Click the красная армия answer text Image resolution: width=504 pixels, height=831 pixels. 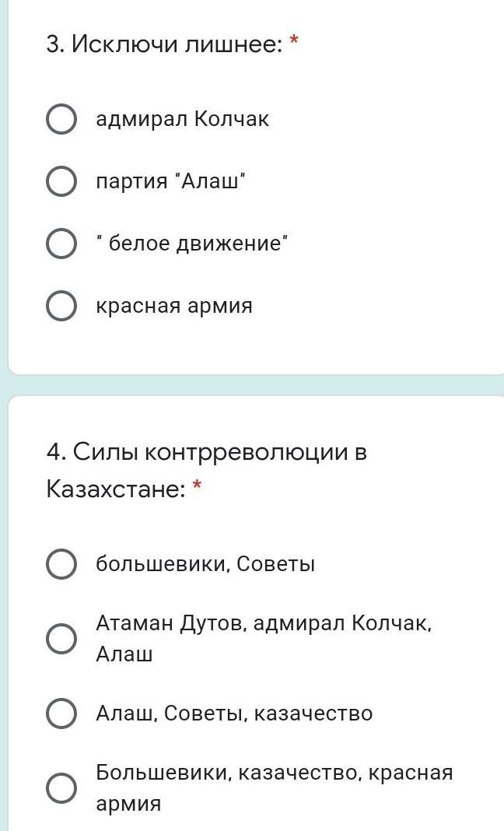[x=174, y=306]
